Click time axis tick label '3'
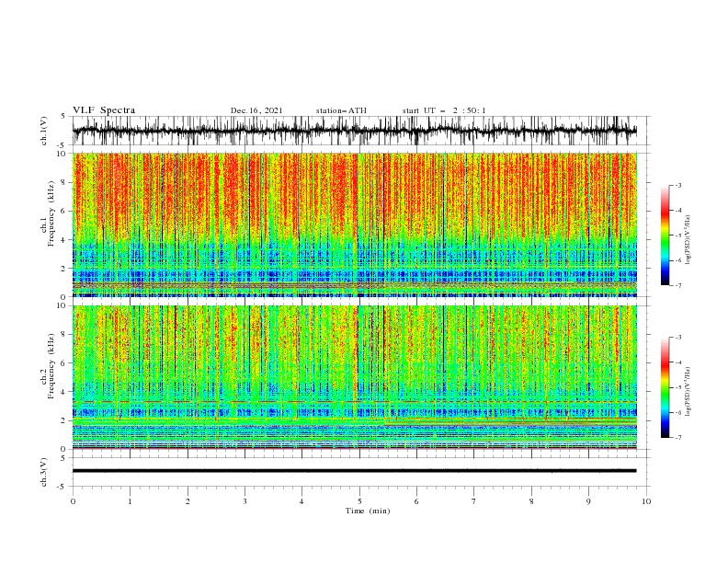This screenshot has width=728, height=563. pyautogui.click(x=245, y=501)
